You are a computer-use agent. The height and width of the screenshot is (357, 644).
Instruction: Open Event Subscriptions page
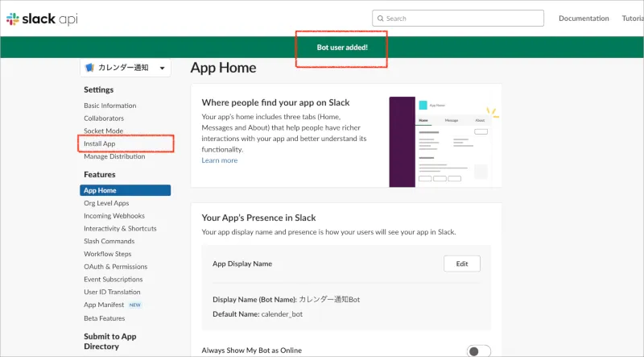pyautogui.click(x=114, y=280)
